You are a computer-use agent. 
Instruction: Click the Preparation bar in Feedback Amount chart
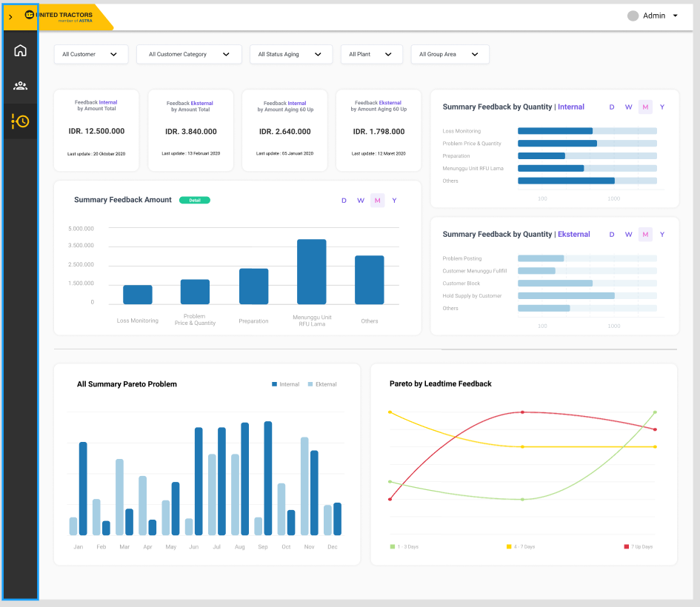point(253,286)
